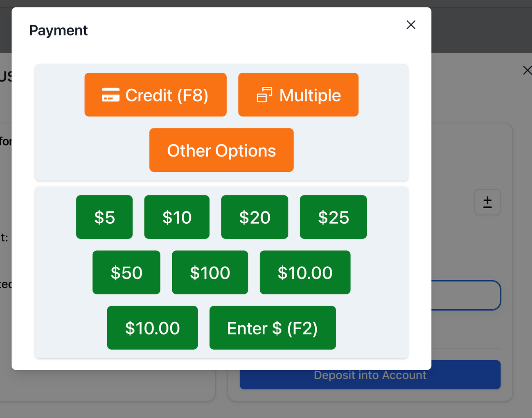Pick the $50 cash amount
532x418 pixels.
click(126, 272)
